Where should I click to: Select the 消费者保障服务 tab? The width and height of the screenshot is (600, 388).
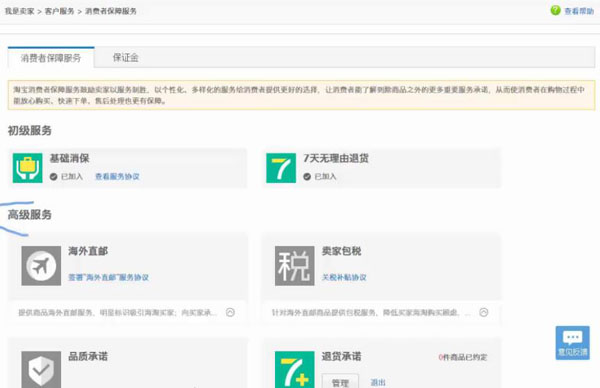pyautogui.click(x=51, y=58)
